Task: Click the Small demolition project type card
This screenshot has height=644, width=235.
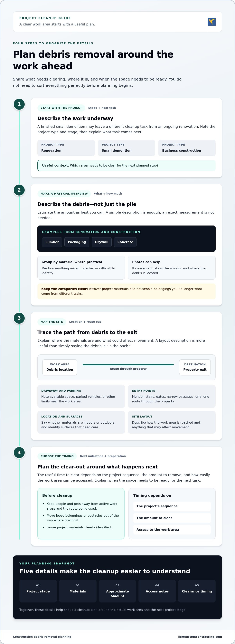Action: click(x=127, y=148)
